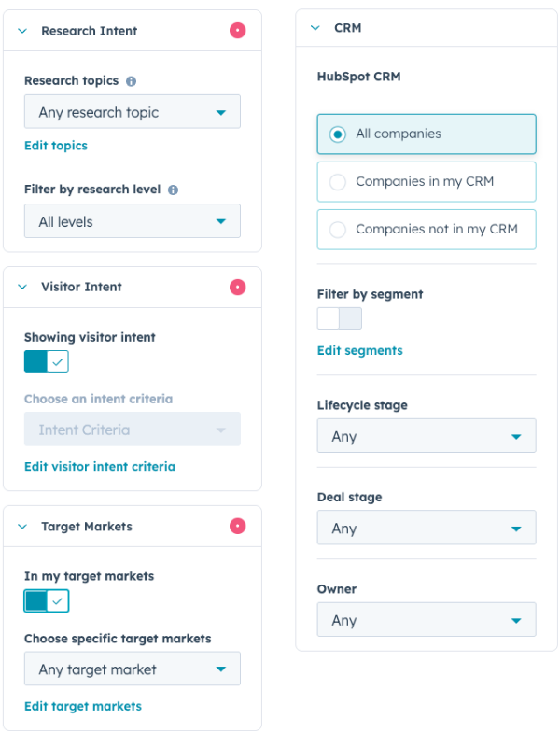The height and width of the screenshot is (747, 560).
Task: Collapse the Visitor Intent section chevron
Action: (x=22, y=287)
